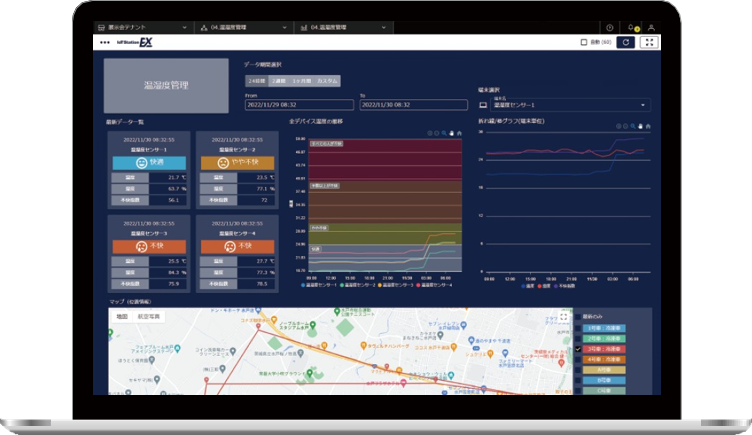Select zoom magnifier tool on line graph chart
Screen dimensions: 752x435
634,126
